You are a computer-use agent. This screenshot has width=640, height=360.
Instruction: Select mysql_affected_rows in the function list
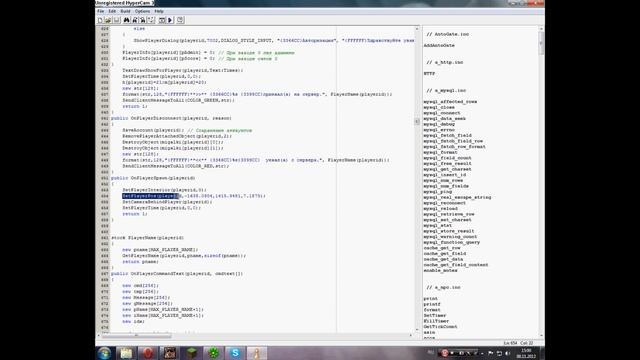450,102
